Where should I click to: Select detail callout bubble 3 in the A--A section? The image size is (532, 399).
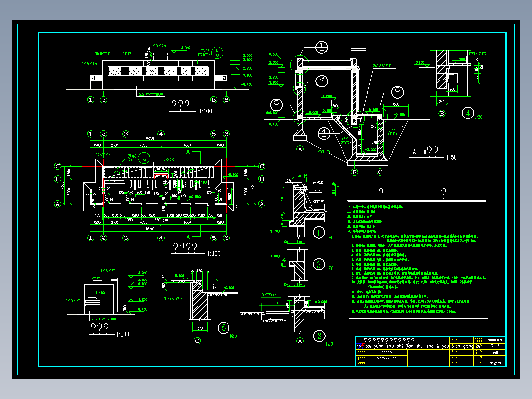[x=276, y=104]
